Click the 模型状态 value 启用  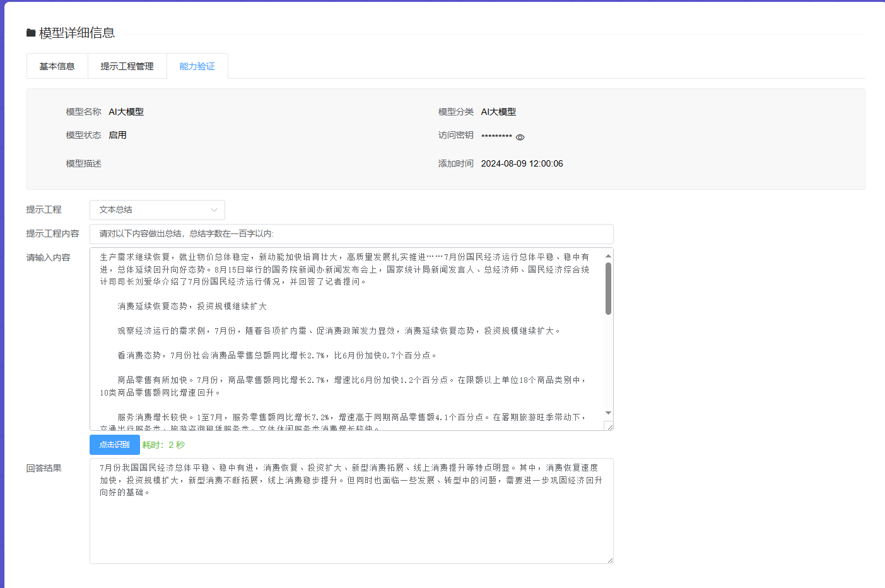117,135
